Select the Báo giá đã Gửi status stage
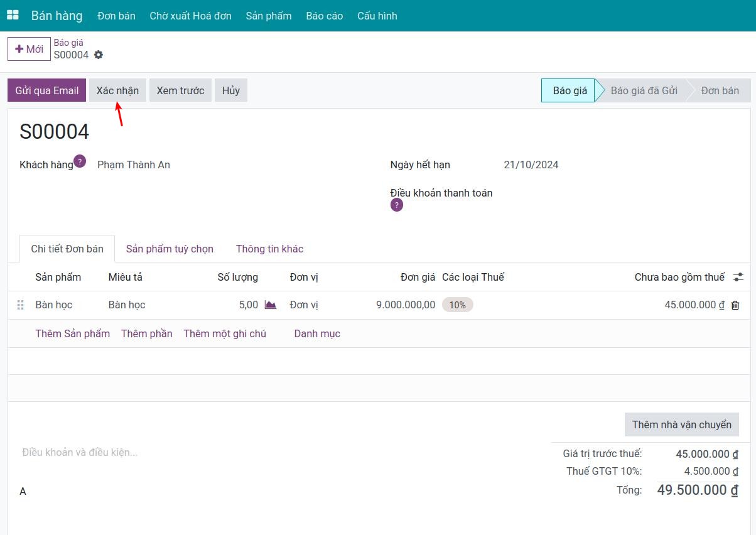The image size is (756, 535). pyautogui.click(x=644, y=90)
